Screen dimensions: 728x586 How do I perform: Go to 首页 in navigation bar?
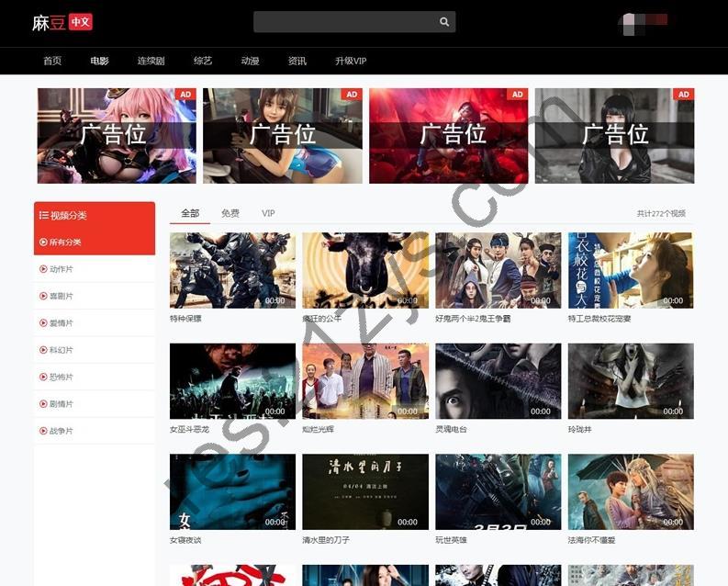pos(52,61)
